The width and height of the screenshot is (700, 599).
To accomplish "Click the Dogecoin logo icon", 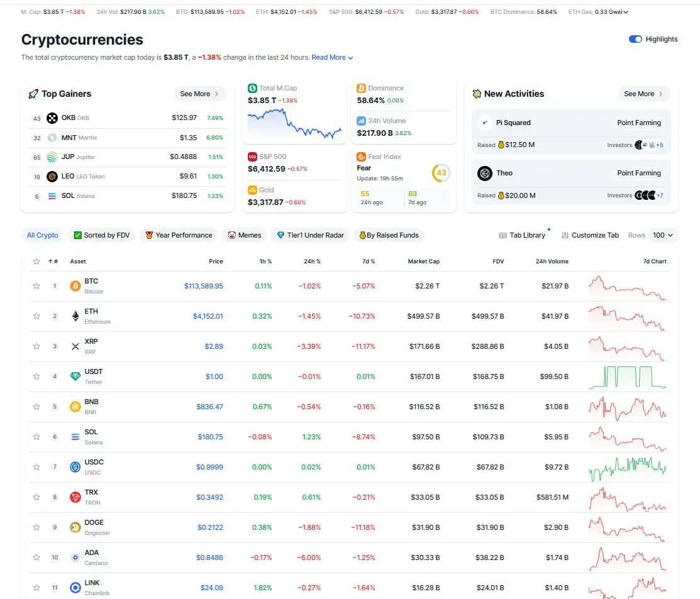I will pyautogui.click(x=75, y=527).
